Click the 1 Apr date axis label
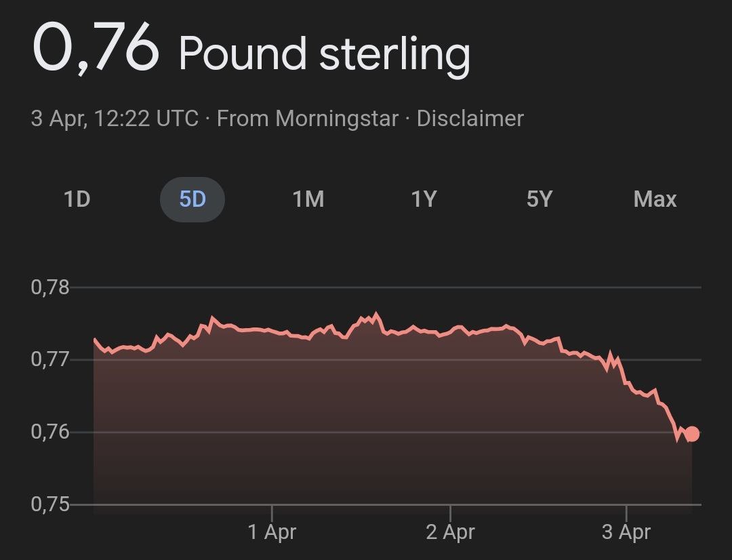The height and width of the screenshot is (560, 732). click(x=272, y=532)
